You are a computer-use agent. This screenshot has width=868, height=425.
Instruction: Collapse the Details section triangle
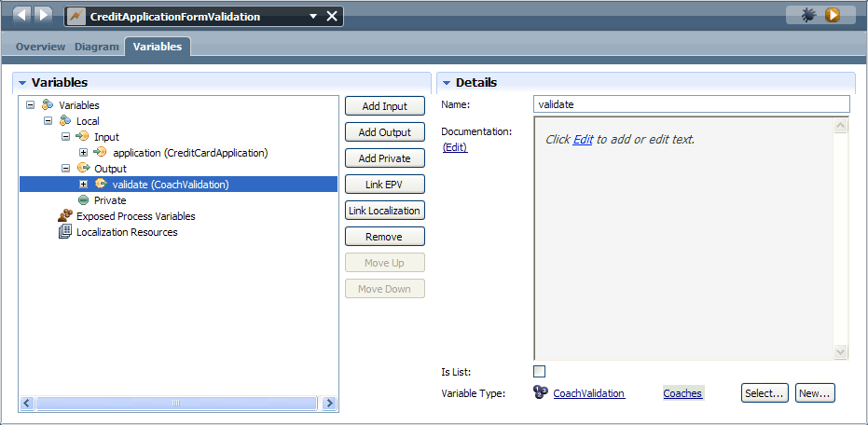[447, 83]
